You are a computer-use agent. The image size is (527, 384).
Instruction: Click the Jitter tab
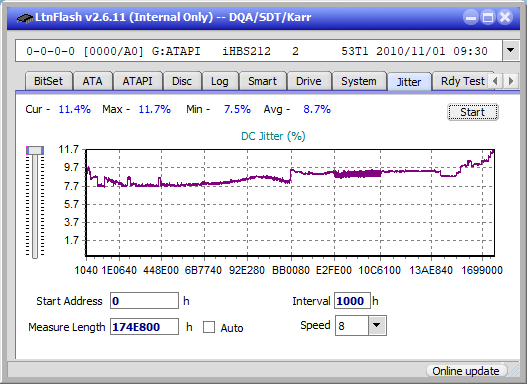point(409,82)
